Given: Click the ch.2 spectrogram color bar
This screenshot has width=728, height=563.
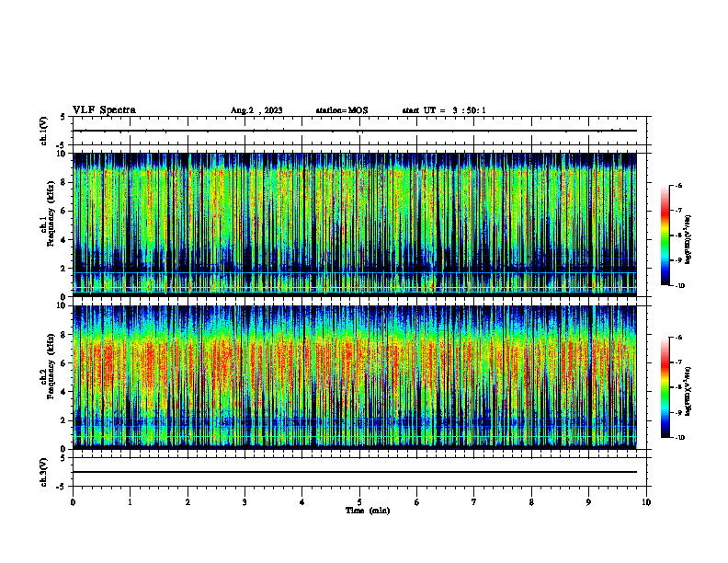Looking at the screenshot, I should click(x=665, y=387).
